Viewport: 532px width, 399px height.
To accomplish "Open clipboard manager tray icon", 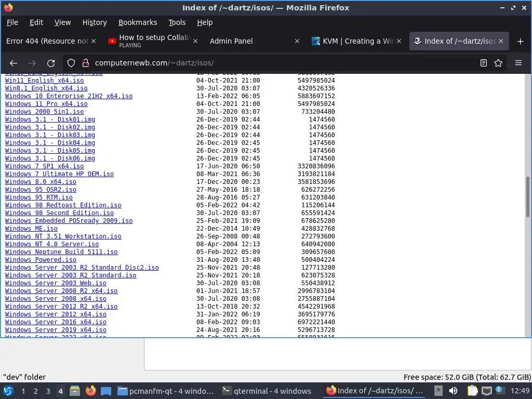I will (472, 391).
